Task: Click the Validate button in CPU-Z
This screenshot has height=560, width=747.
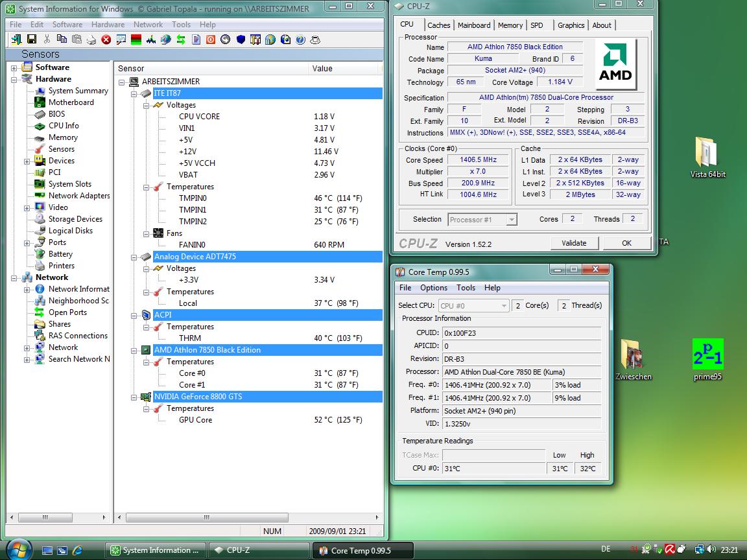Action: (x=574, y=243)
